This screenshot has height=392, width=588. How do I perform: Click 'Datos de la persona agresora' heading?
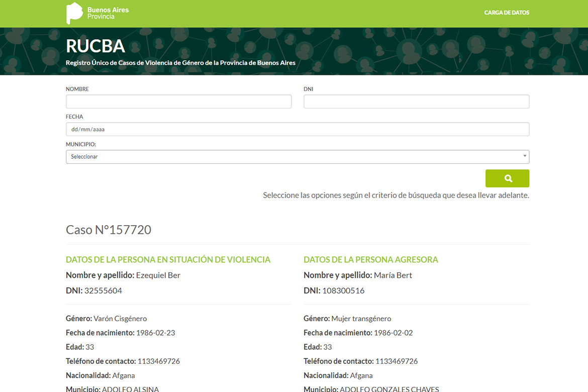tap(370, 259)
